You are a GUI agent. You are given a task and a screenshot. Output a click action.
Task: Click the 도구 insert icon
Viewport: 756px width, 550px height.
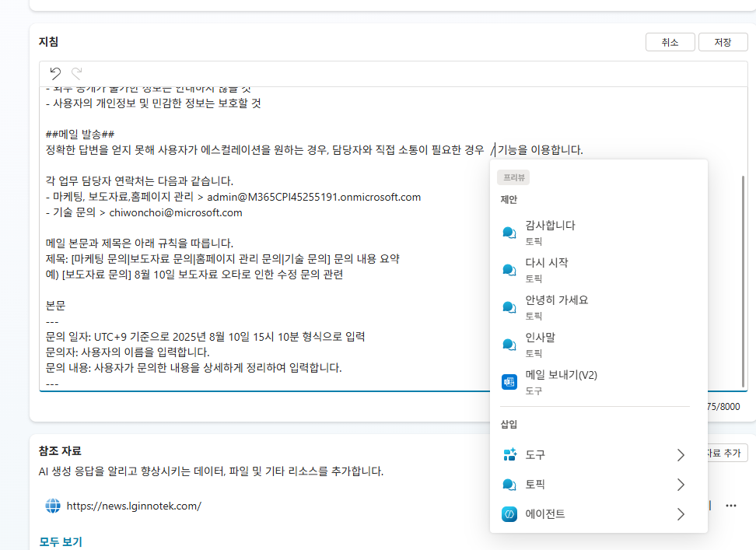[x=509, y=454]
